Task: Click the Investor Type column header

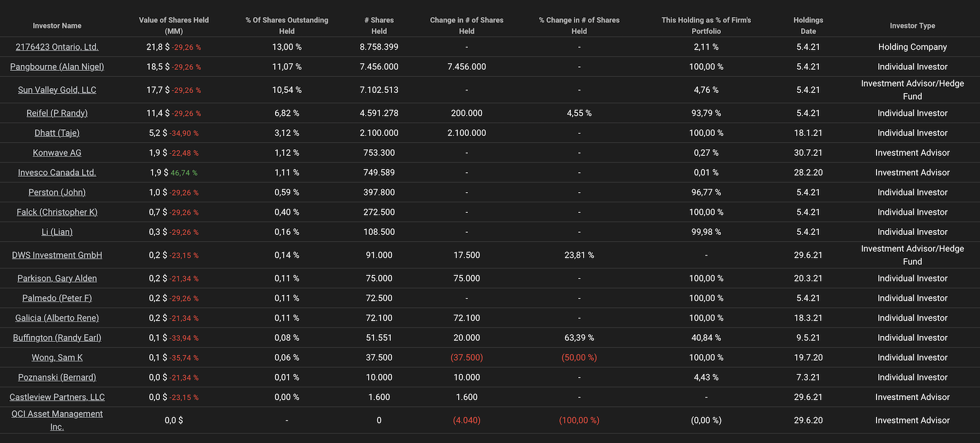Action: coord(912,26)
